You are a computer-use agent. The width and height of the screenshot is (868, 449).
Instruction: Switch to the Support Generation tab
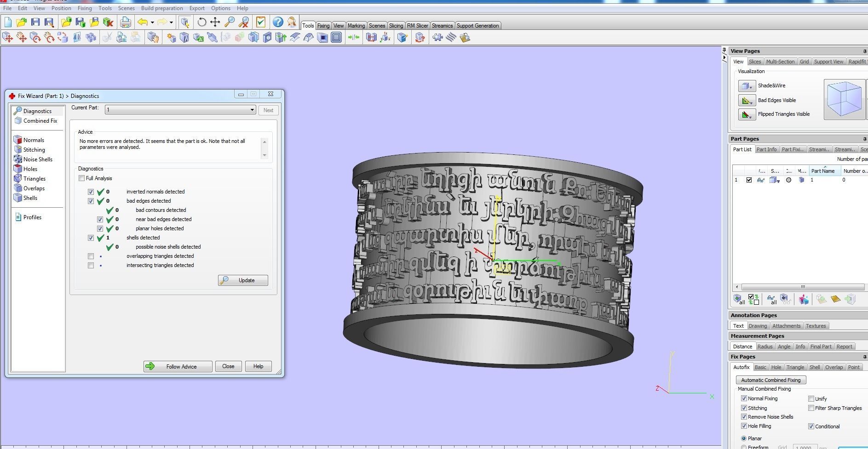(x=477, y=26)
